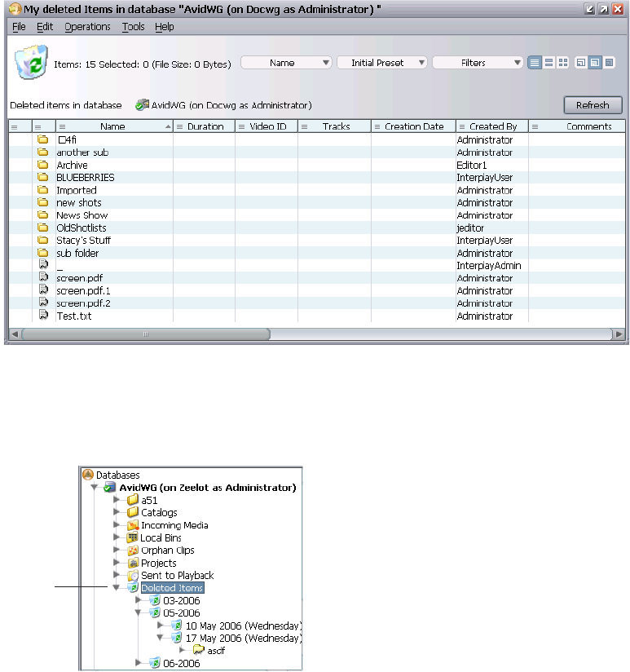Open the Operations menu

click(x=87, y=27)
